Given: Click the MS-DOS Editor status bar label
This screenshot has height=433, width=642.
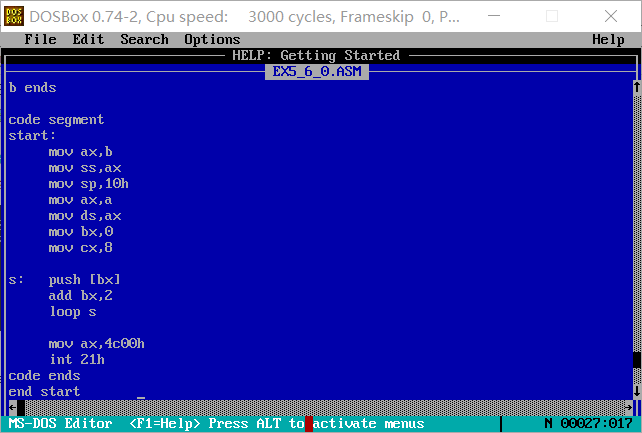Looking at the screenshot, I should click(x=60, y=423).
